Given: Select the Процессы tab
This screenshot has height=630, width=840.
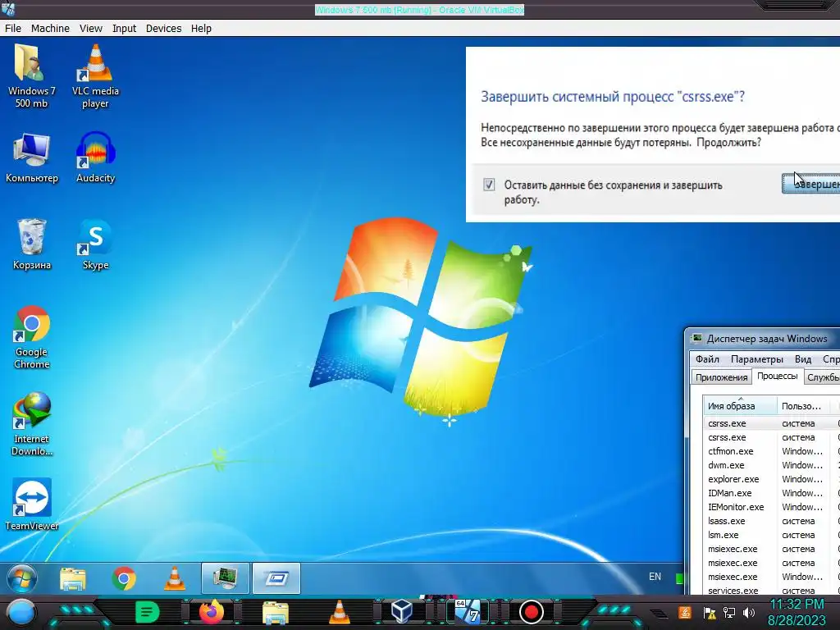Looking at the screenshot, I should 778,376.
